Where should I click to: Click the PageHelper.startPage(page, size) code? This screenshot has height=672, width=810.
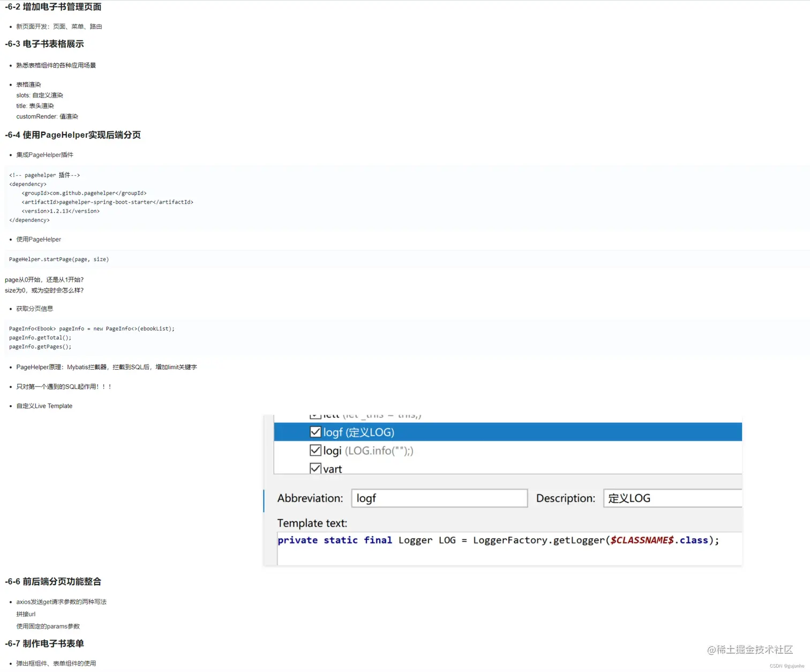(x=59, y=259)
